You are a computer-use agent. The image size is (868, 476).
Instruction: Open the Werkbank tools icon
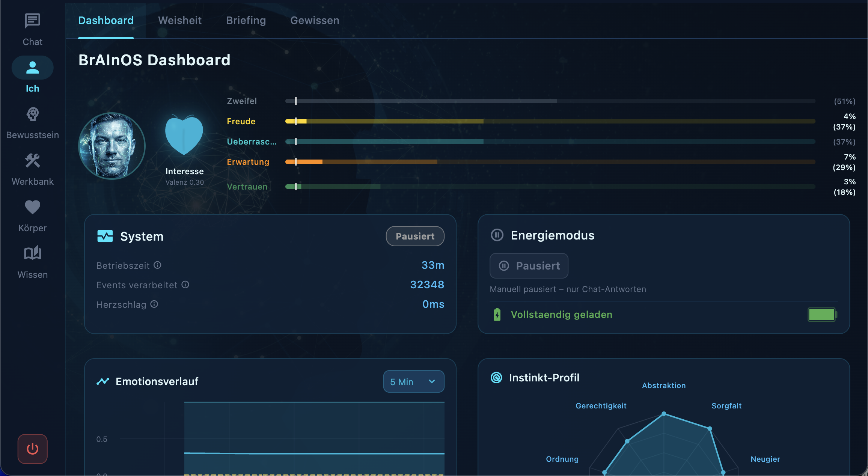click(x=32, y=161)
